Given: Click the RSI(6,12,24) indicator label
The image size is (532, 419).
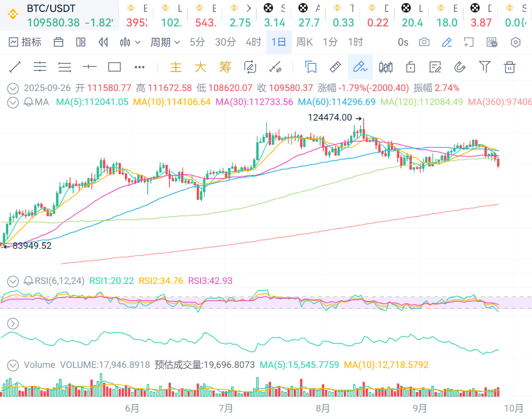Looking at the screenshot, I should (60, 281).
